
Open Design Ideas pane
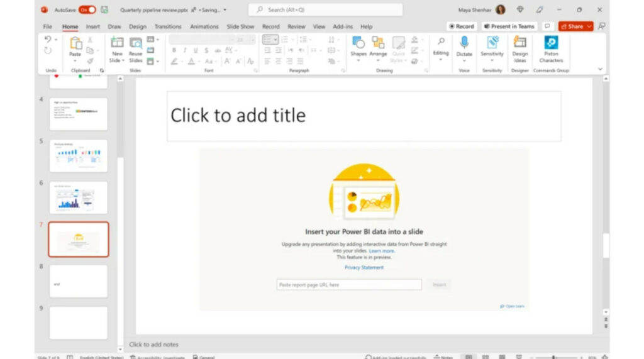[520, 49]
